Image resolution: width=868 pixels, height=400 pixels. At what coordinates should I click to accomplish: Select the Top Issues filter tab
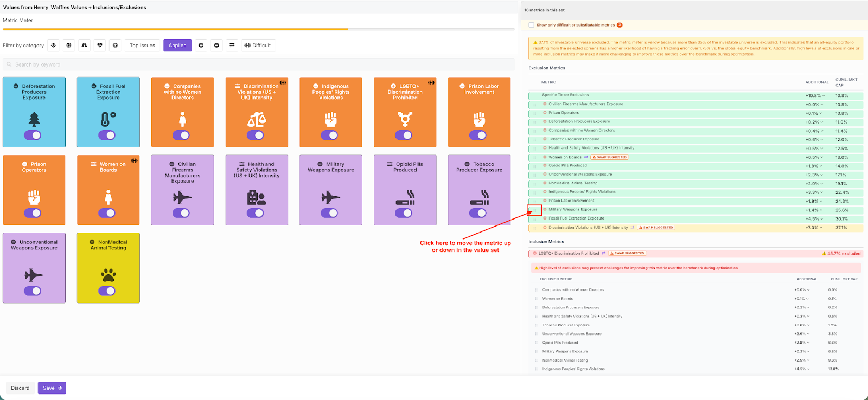coord(142,46)
